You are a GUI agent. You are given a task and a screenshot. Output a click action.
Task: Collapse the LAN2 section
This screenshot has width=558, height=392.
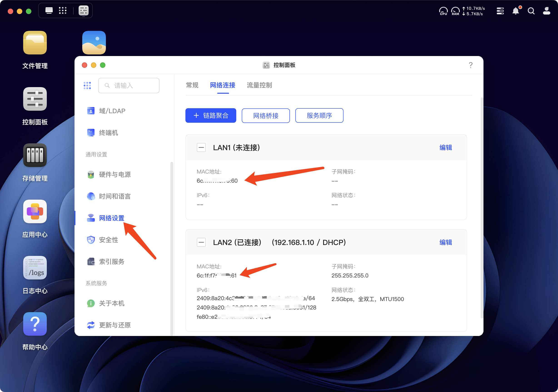point(201,242)
